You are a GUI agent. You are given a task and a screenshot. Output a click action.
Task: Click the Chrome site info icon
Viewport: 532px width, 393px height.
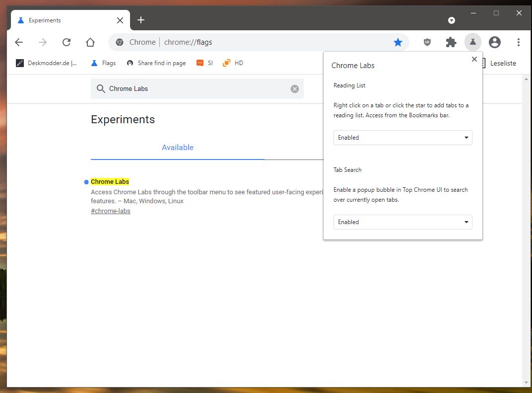[x=120, y=42]
